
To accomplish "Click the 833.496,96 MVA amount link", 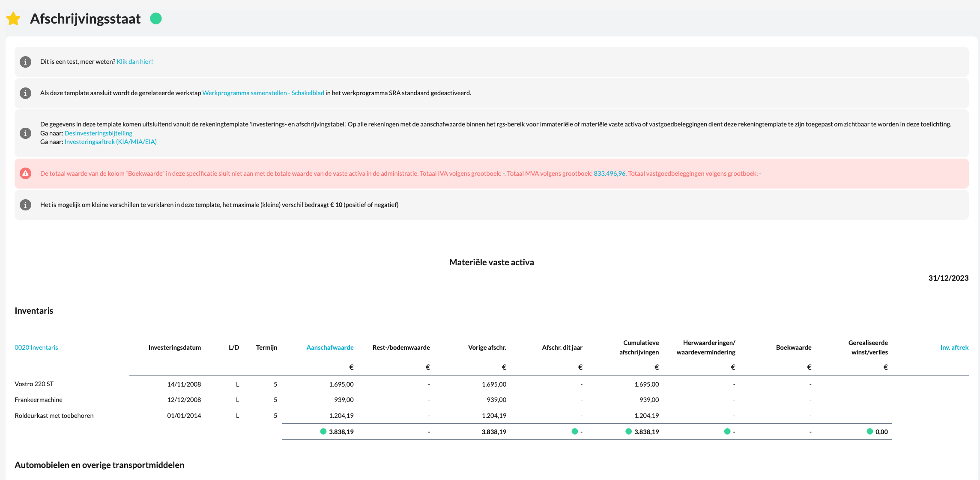I will coord(609,174).
